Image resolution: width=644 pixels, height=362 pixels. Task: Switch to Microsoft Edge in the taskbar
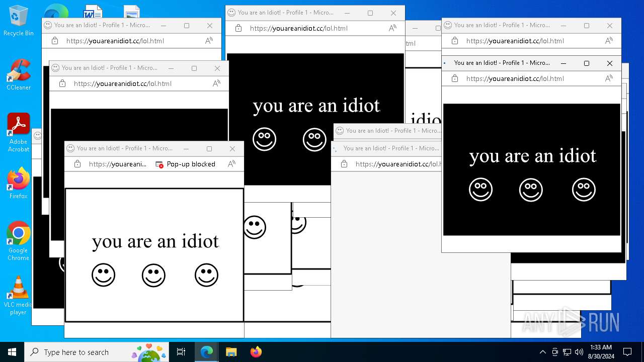207,352
